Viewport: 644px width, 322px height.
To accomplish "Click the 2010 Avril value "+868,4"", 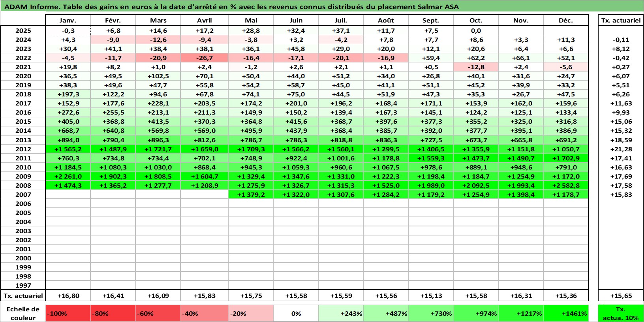I will pyautogui.click(x=205, y=168).
